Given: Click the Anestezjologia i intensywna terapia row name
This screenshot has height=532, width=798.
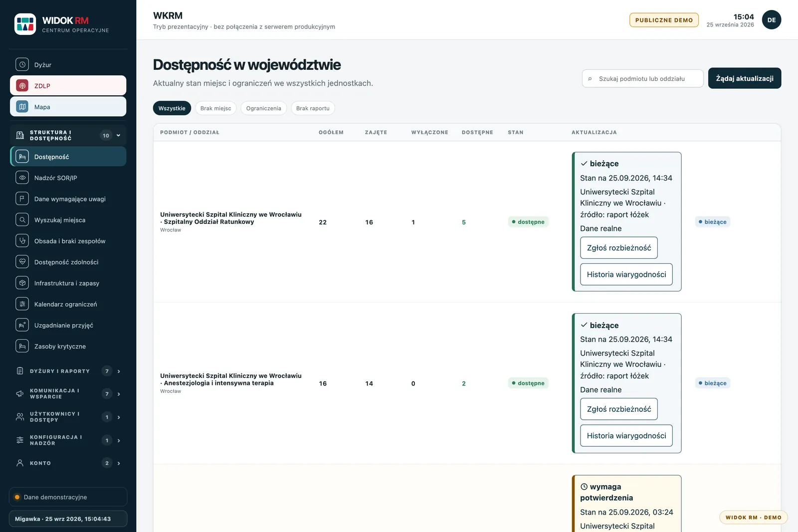Looking at the screenshot, I should pos(231,379).
